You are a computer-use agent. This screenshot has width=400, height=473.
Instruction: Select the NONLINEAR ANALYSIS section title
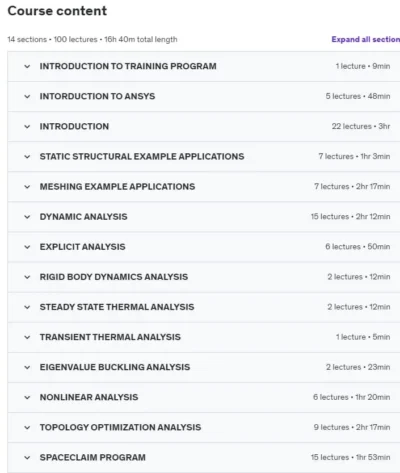[89, 397]
